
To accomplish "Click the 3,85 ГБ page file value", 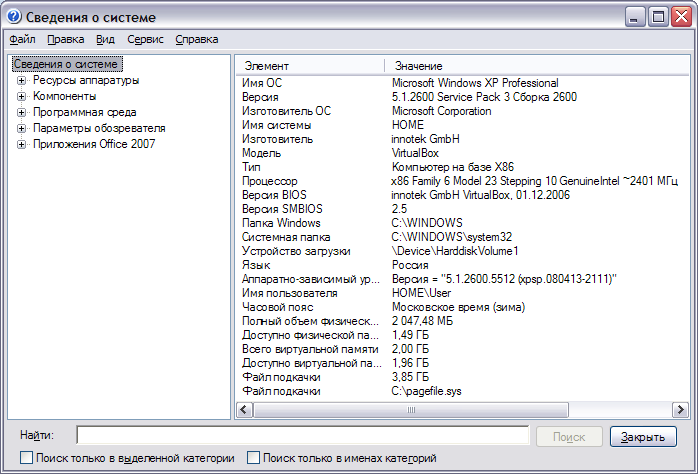I will coord(410,377).
